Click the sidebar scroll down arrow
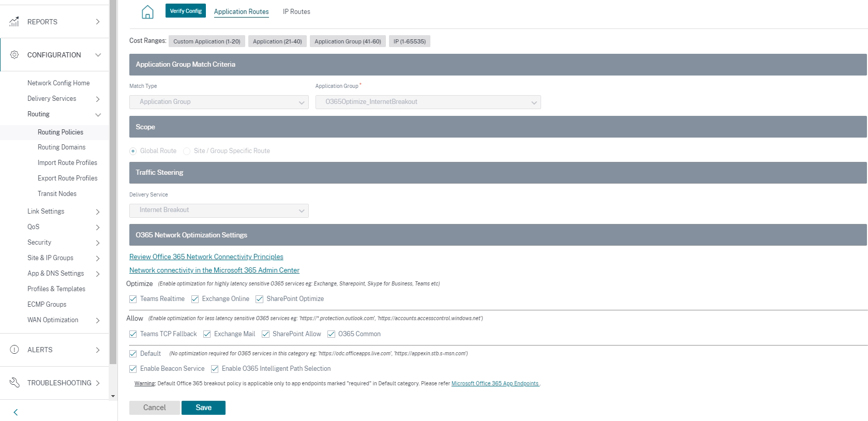 (113, 396)
